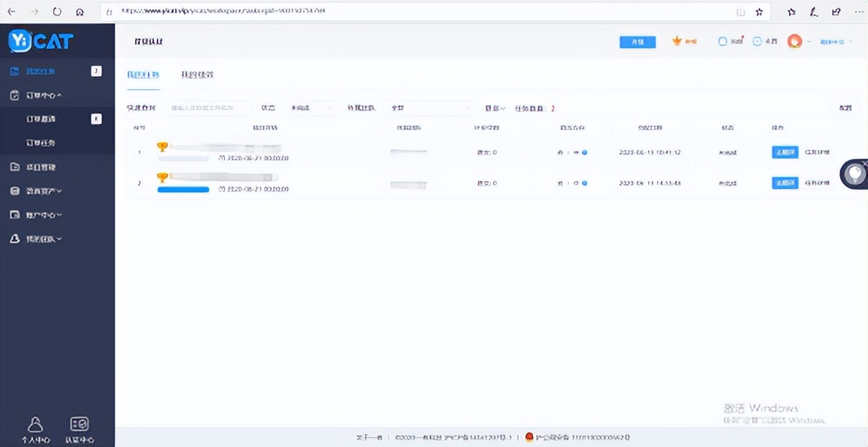Open task details link in second row

pos(817,183)
